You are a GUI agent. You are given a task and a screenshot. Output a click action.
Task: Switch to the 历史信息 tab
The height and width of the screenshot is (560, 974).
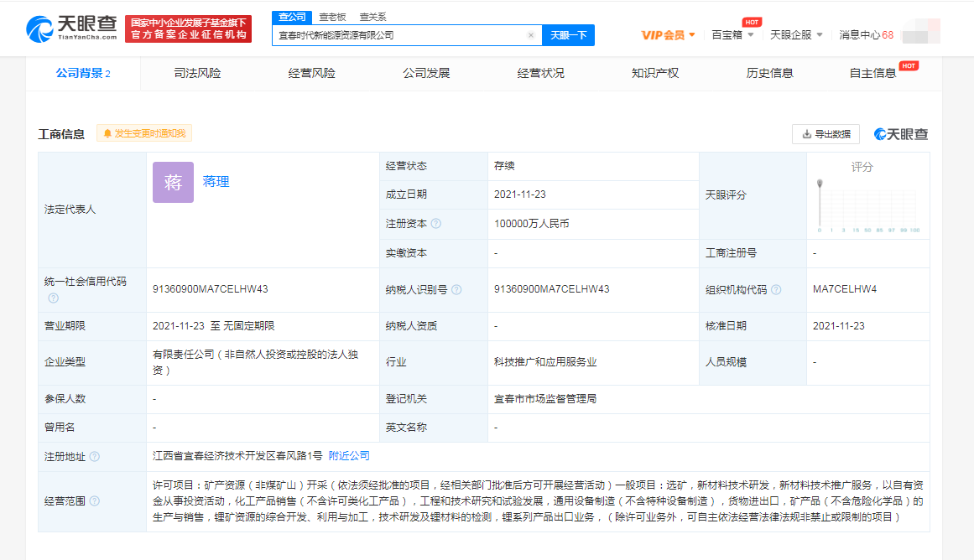pos(769,73)
